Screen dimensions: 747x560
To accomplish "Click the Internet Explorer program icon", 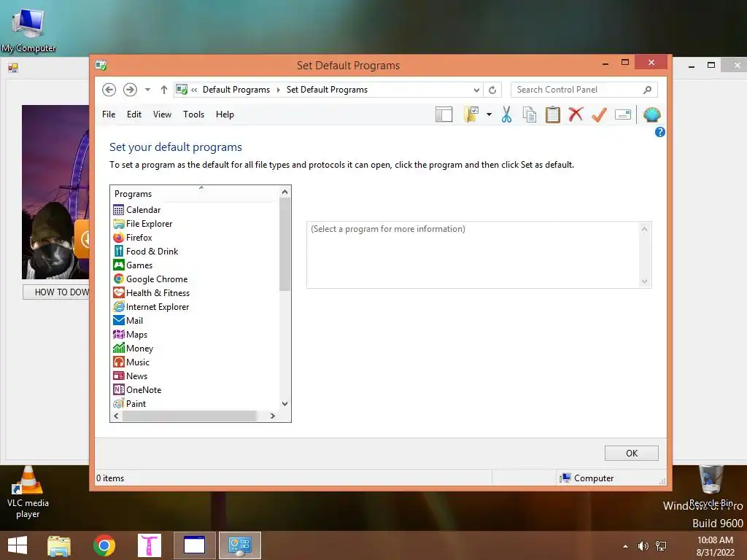I will click(119, 307).
